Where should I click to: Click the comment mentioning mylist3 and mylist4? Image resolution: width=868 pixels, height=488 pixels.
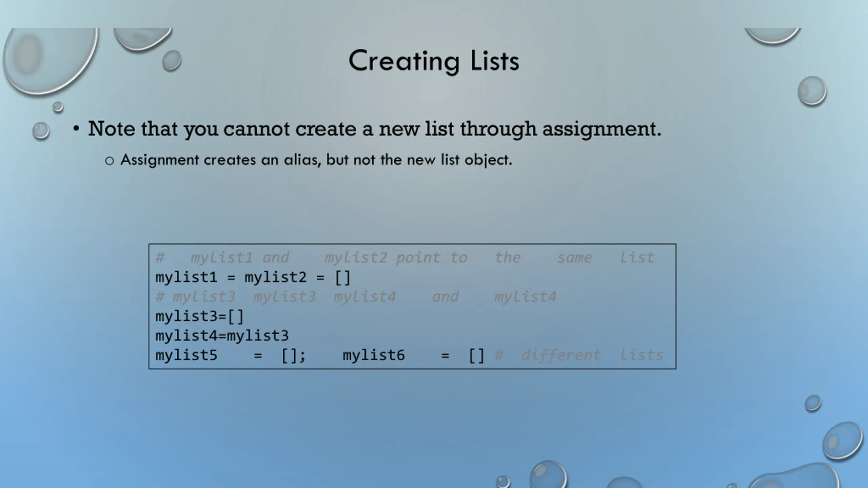point(356,297)
